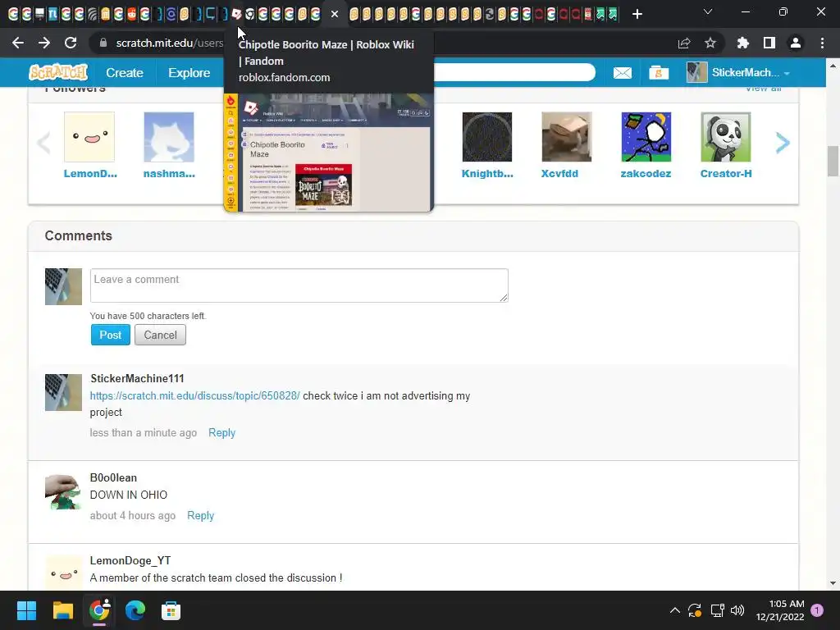
Task: Show next followers with right arrow
Action: click(x=783, y=143)
